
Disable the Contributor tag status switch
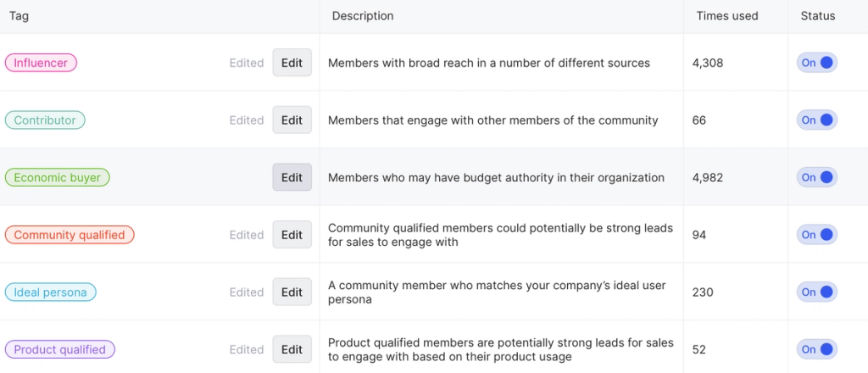coord(816,120)
